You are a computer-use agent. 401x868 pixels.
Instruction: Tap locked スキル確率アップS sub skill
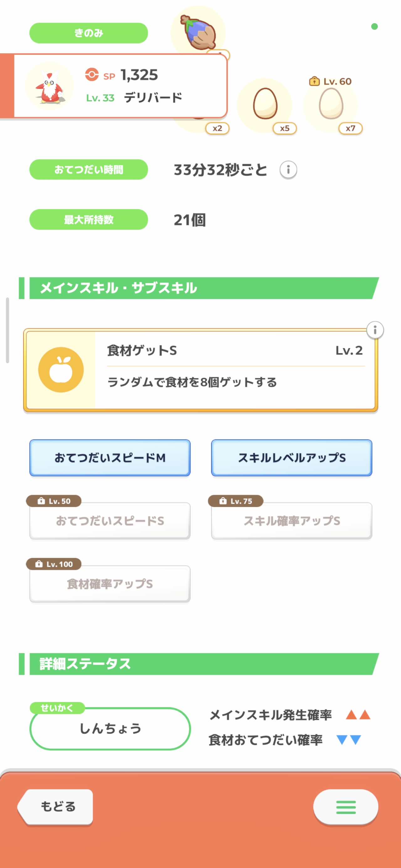point(291,521)
